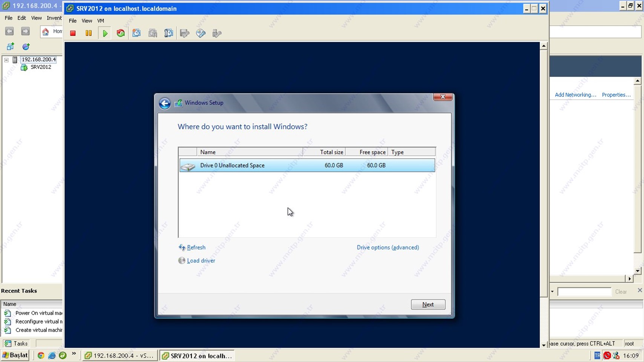Switch to 192.168.200.4 vSphere taskbar button
This screenshot has width=644, height=362.
[120, 356]
